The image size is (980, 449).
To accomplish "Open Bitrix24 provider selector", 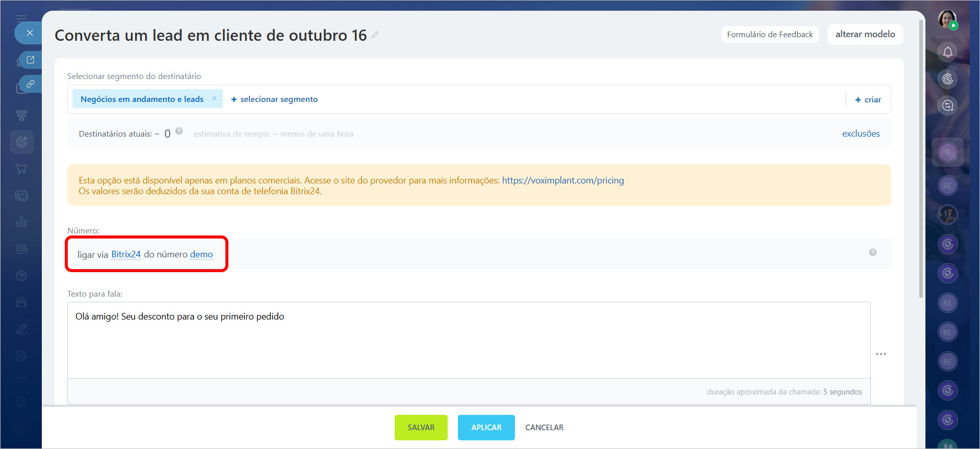I will tap(126, 254).
